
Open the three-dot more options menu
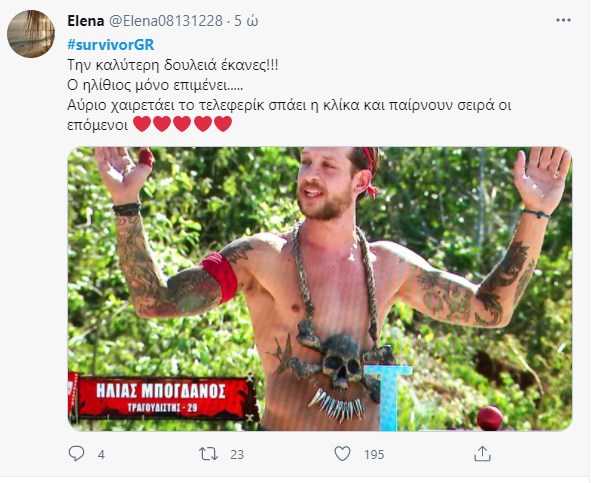(563, 20)
